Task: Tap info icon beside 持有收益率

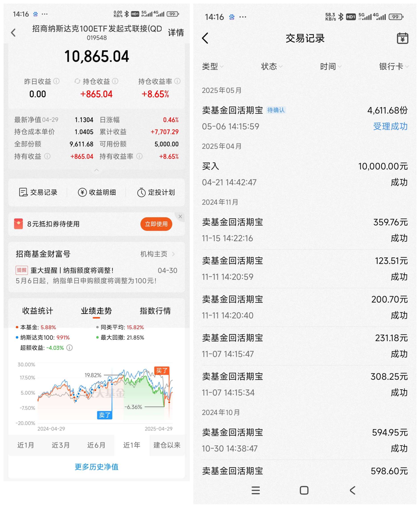Action: click(139, 156)
